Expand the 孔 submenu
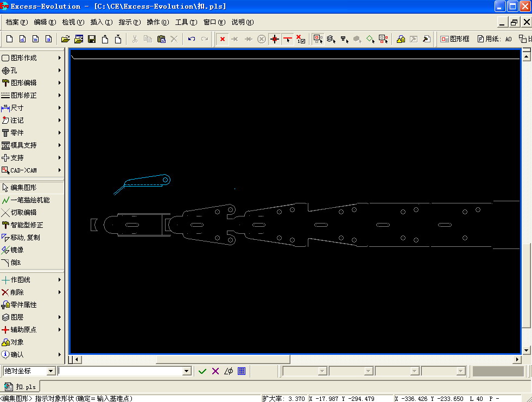Viewport: 532px width, 402px height. pyautogui.click(x=32, y=71)
